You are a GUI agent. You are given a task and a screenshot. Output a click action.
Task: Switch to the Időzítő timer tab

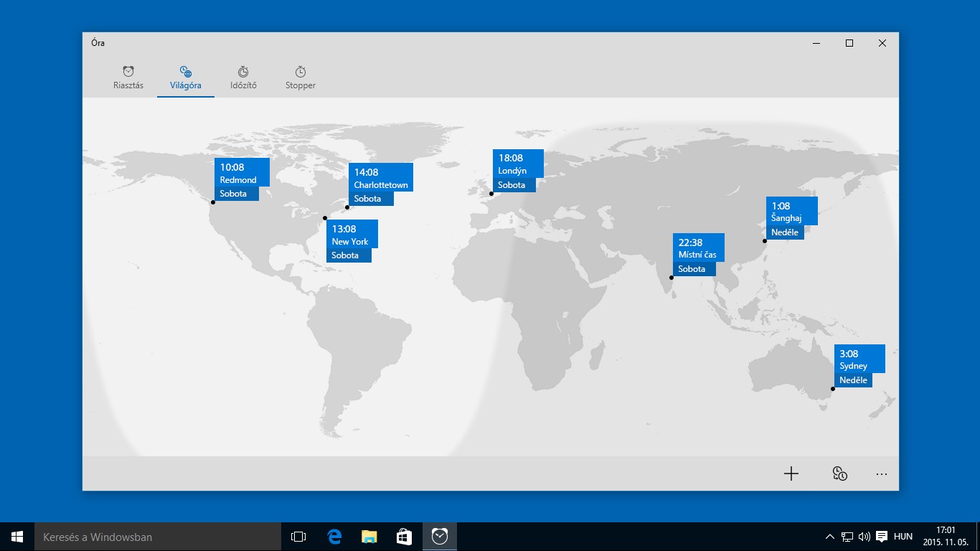click(243, 77)
